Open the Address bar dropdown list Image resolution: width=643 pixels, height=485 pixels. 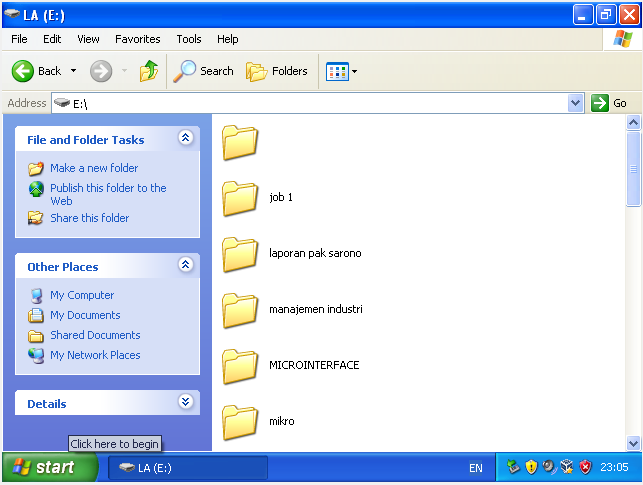coord(575,103)
